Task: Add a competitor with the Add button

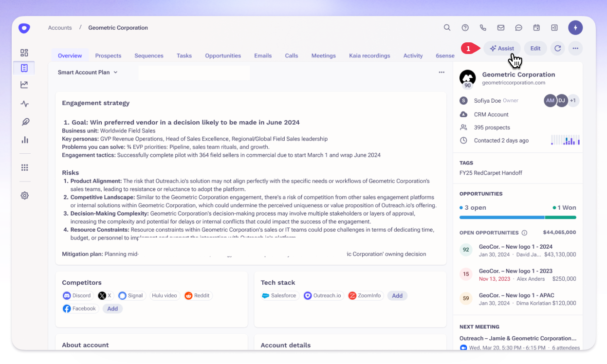Action: pos(112,309)
